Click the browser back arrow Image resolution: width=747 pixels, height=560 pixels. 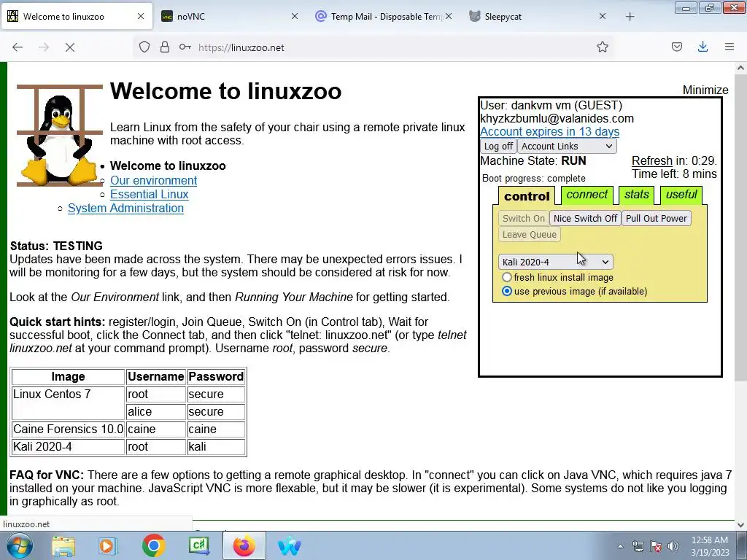18,47
